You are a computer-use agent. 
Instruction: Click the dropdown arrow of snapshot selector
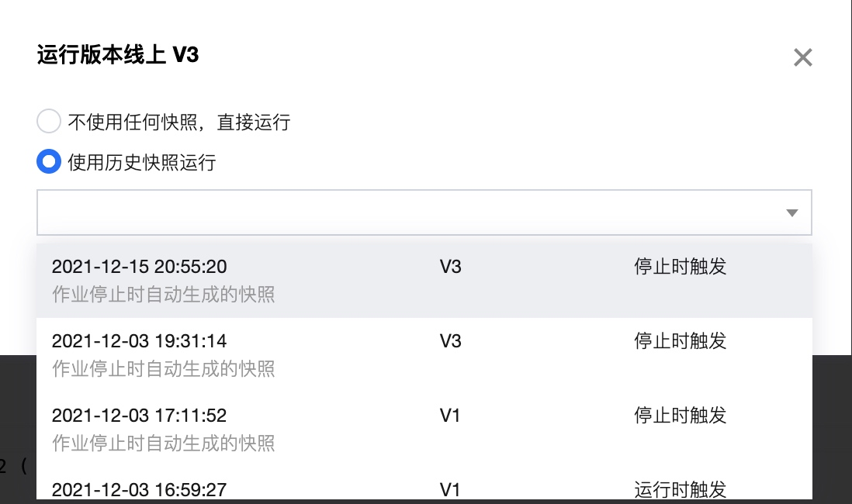point(791,212)
